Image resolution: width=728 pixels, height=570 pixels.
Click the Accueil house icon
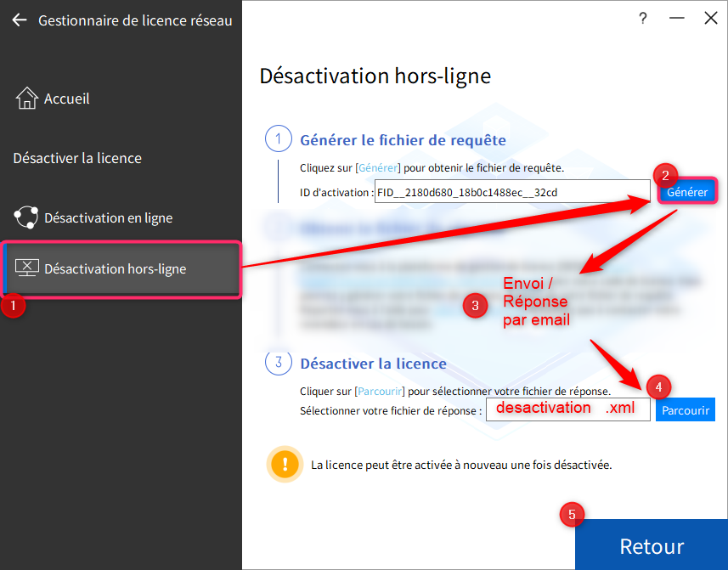pyautogui.click(x=27, y=99)
